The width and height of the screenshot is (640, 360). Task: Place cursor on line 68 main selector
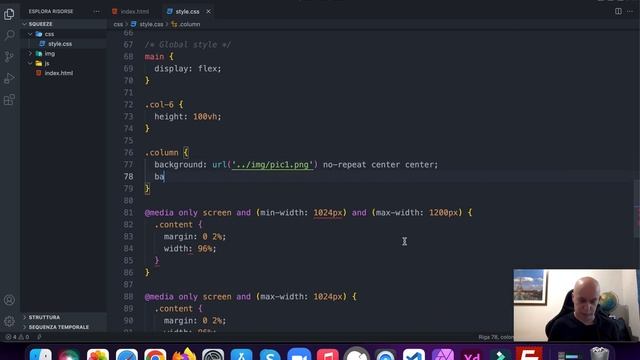(x=154, y=57)
